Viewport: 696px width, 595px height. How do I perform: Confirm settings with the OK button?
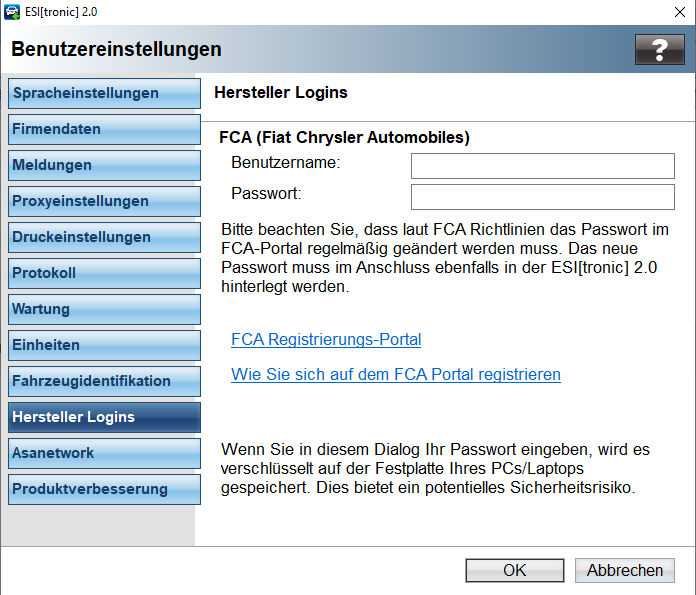(514, 570)
